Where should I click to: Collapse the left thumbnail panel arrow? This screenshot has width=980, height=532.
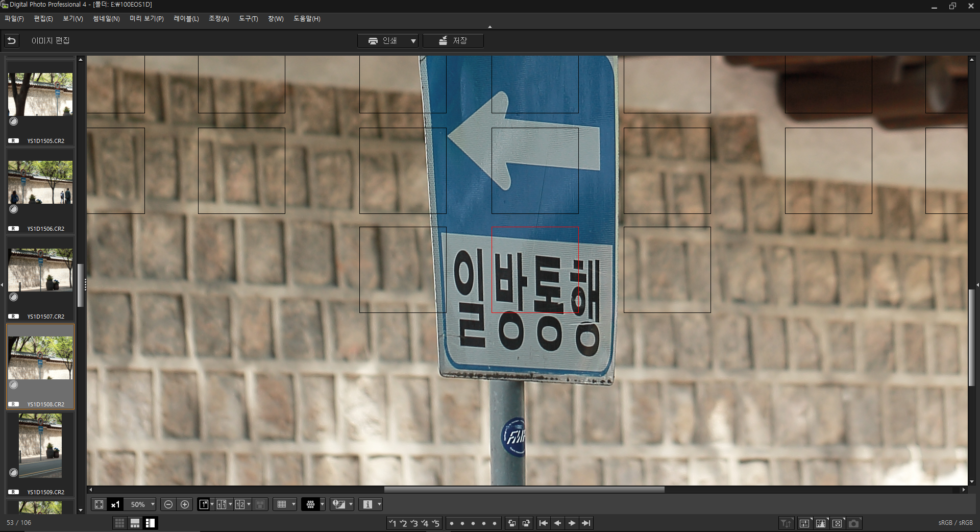click(2, 285)
